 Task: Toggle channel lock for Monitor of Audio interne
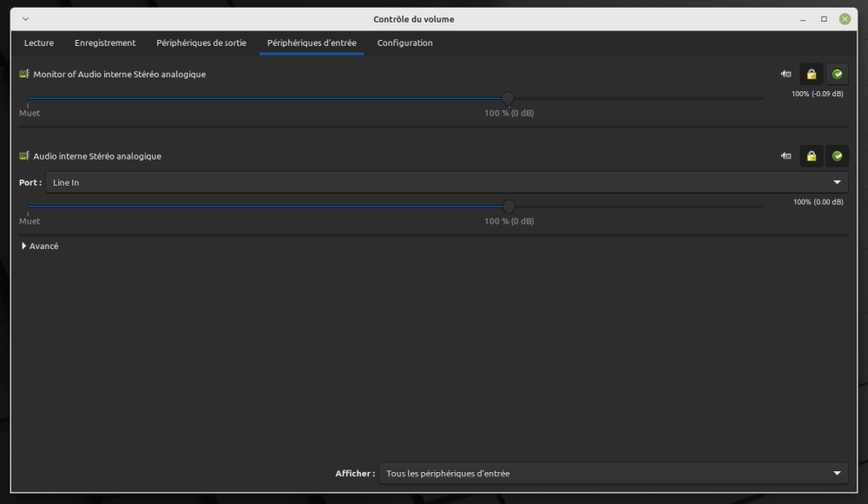(x=812, y=74)
